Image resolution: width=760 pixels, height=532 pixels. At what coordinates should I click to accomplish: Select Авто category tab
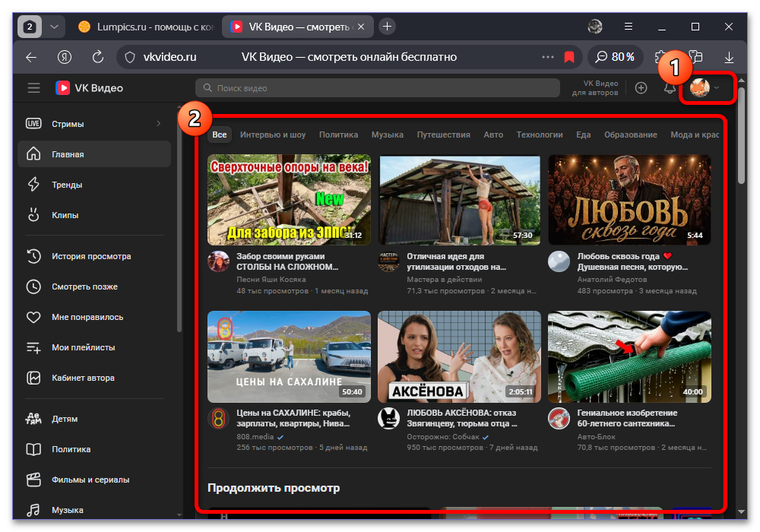click(x=493, y=135)
